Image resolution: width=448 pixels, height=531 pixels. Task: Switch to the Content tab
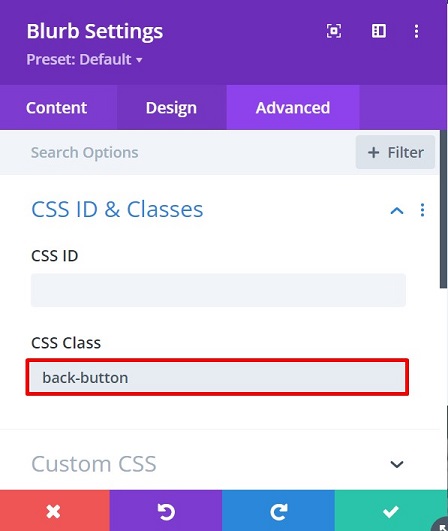pyautogui.click(x=57, y=108)
